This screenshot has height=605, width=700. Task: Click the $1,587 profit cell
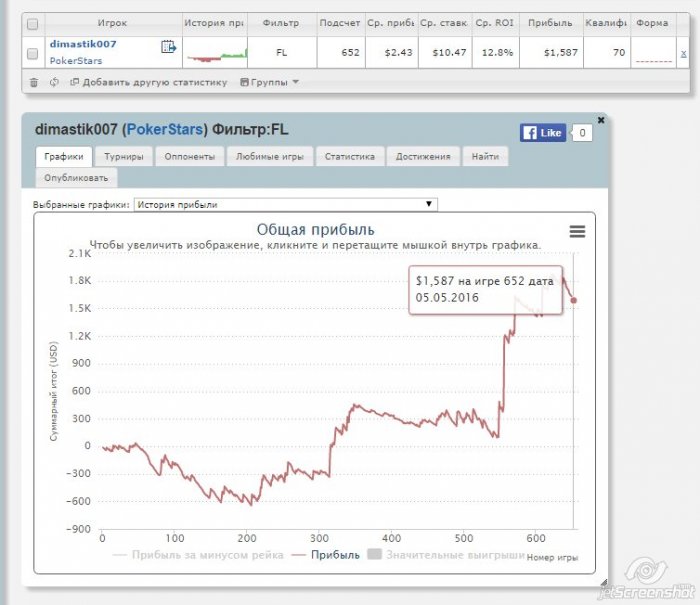551,53
